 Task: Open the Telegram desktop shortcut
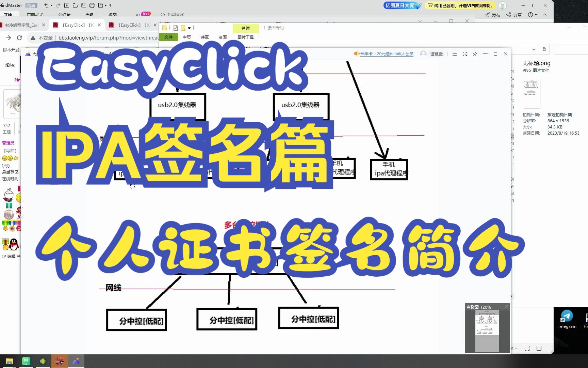click(567, 319)
